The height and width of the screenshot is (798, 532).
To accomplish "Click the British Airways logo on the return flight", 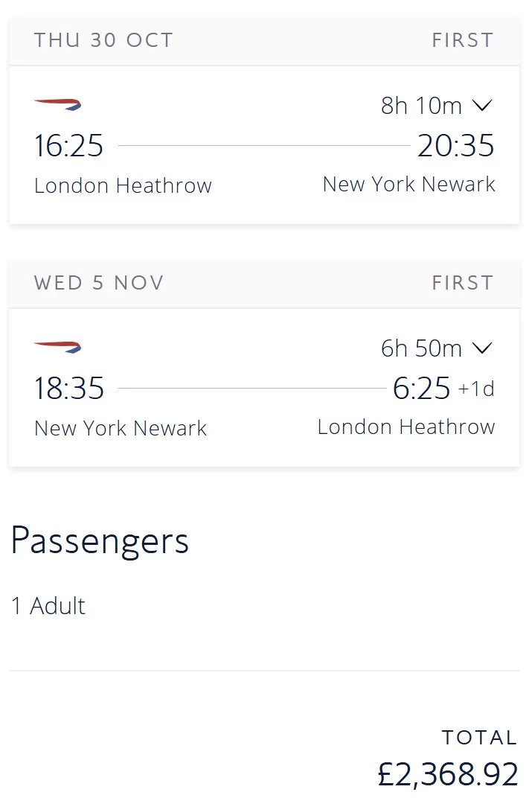I will (x=57, y=347).
